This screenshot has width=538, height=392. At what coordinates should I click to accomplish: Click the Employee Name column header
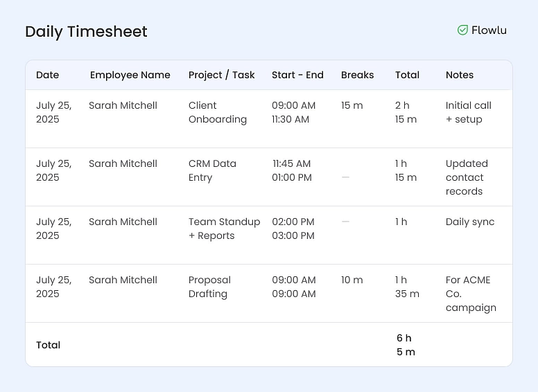tap(130, 75)
